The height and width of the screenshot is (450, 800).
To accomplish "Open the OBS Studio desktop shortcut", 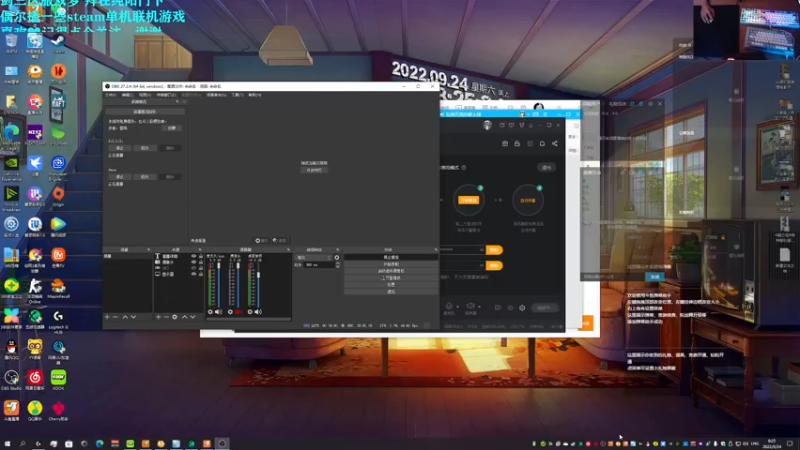I will [11, 380].
